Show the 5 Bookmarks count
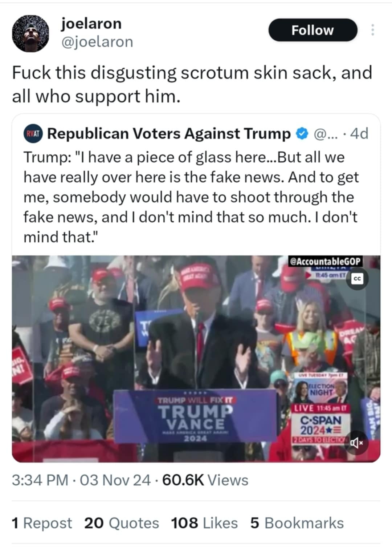Screen dimensions: 392x549 [x=297, y=523]
